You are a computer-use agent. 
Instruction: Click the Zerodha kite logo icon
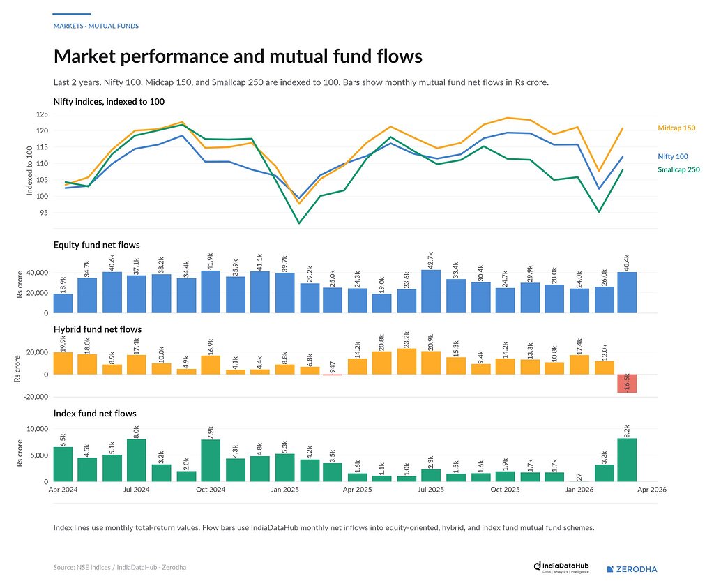coord(611,569)
